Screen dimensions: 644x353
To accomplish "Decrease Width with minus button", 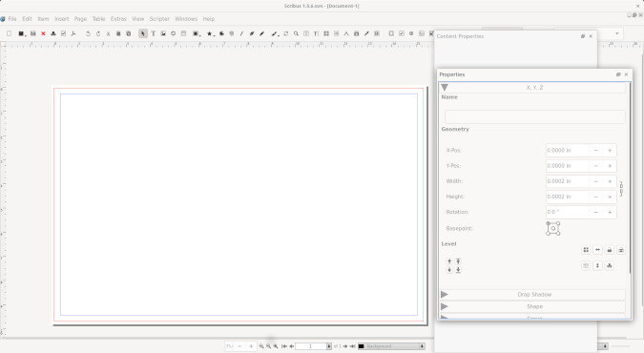I will 596,181.
